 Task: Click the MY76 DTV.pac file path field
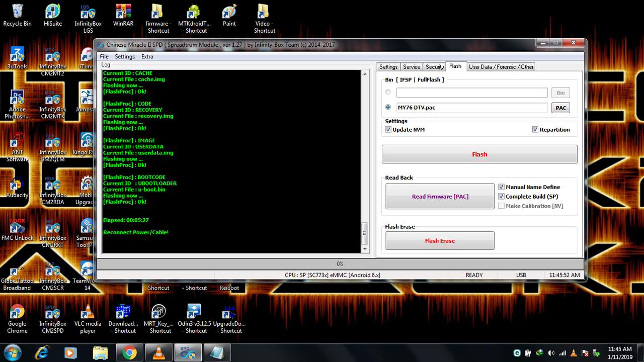[x=472, y=108]
